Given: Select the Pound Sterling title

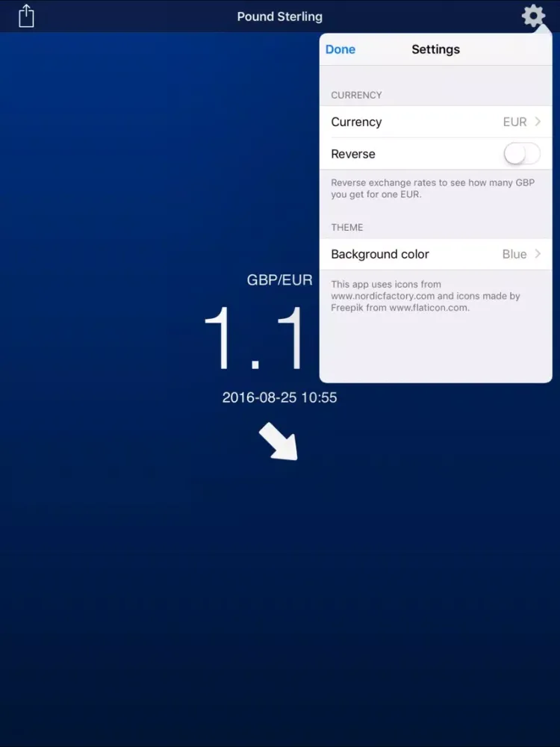Looking at the screenshot, I should 279,16.
